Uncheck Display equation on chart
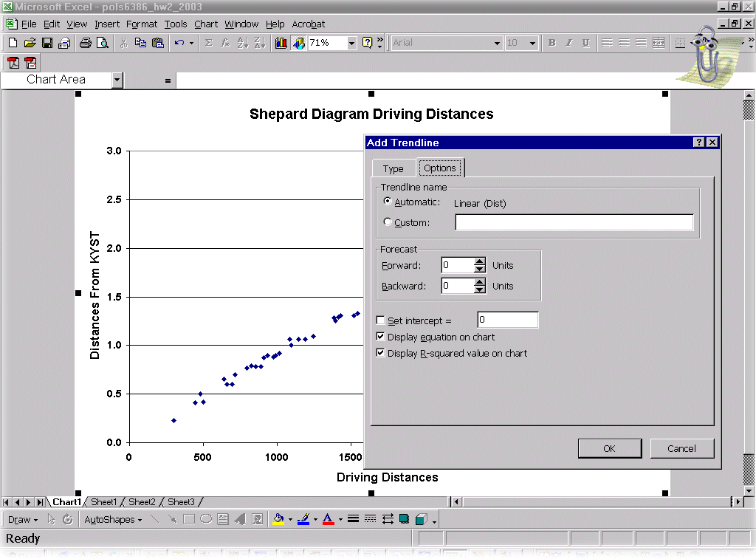Viewport: 756px width, 559px height. click(381, 337)
